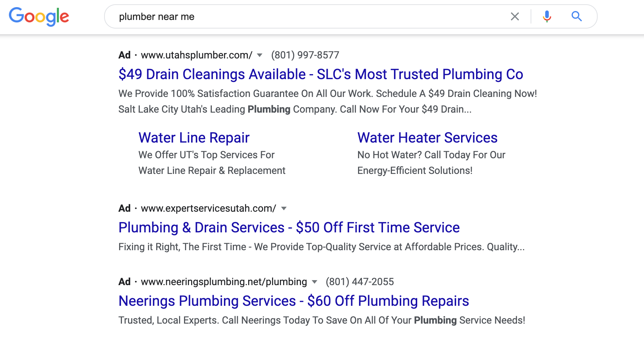
Task: Clear the search box with X icon
Action: click(515, 16)
